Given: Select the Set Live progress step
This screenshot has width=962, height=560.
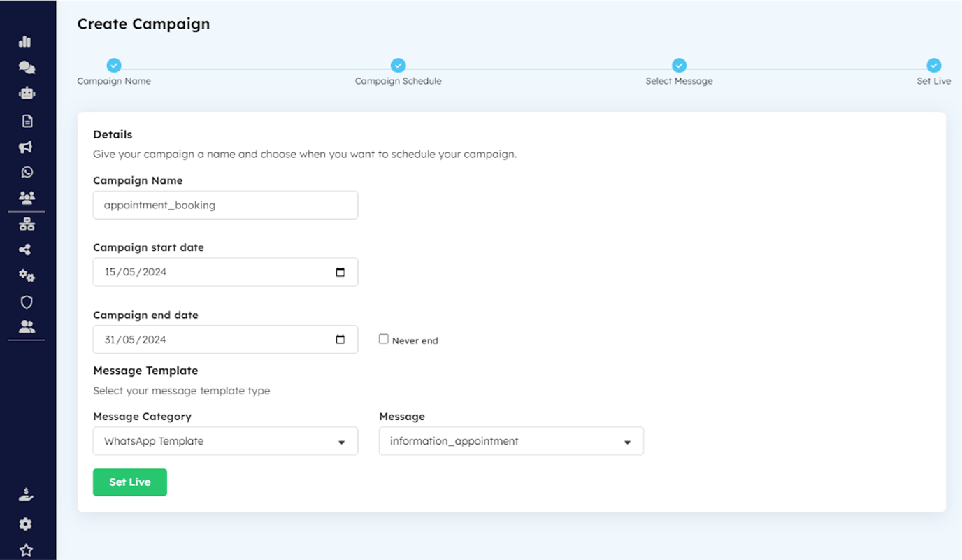Looking at the screenshot, I should click(x=934, y=65).
